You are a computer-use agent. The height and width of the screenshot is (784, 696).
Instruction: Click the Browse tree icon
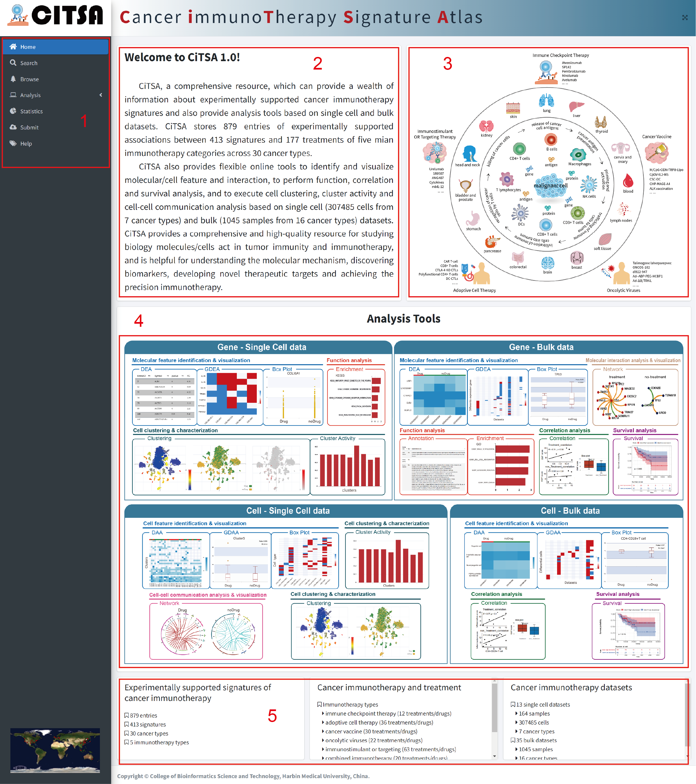pos(13,79)
